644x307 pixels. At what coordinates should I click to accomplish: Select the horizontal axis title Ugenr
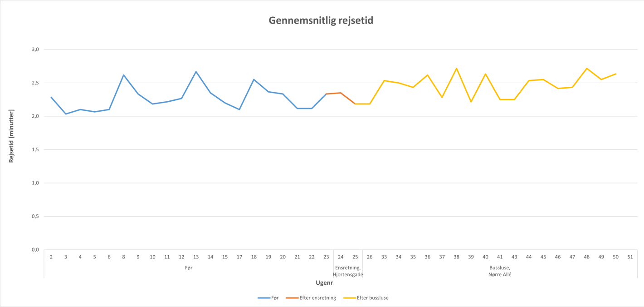324,282
